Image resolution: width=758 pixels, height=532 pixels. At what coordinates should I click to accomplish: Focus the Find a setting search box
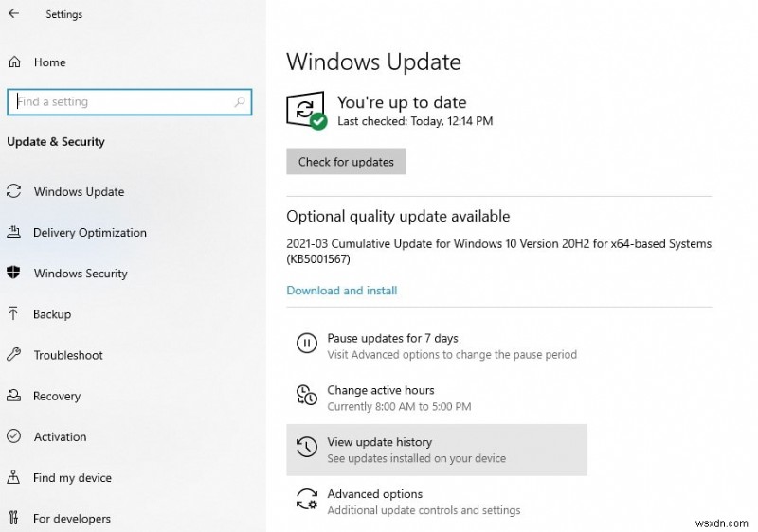coord(130,102)
